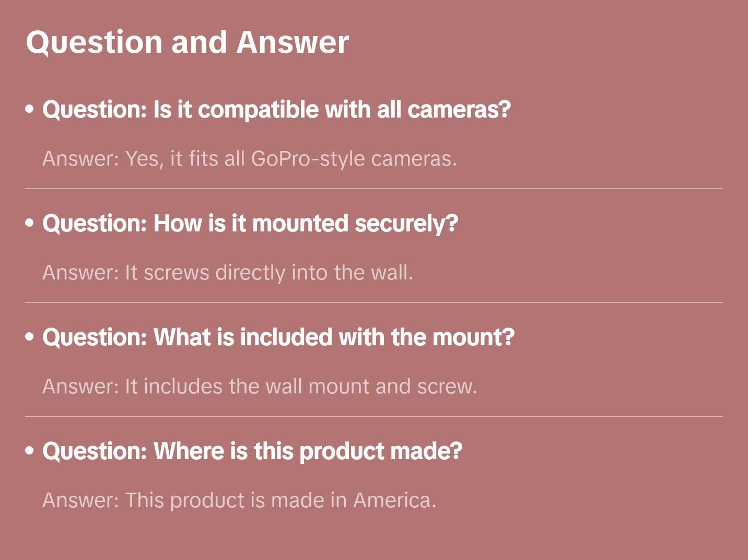
Task: Click the divider between mounting and included questions
Action: pos(373,302)
